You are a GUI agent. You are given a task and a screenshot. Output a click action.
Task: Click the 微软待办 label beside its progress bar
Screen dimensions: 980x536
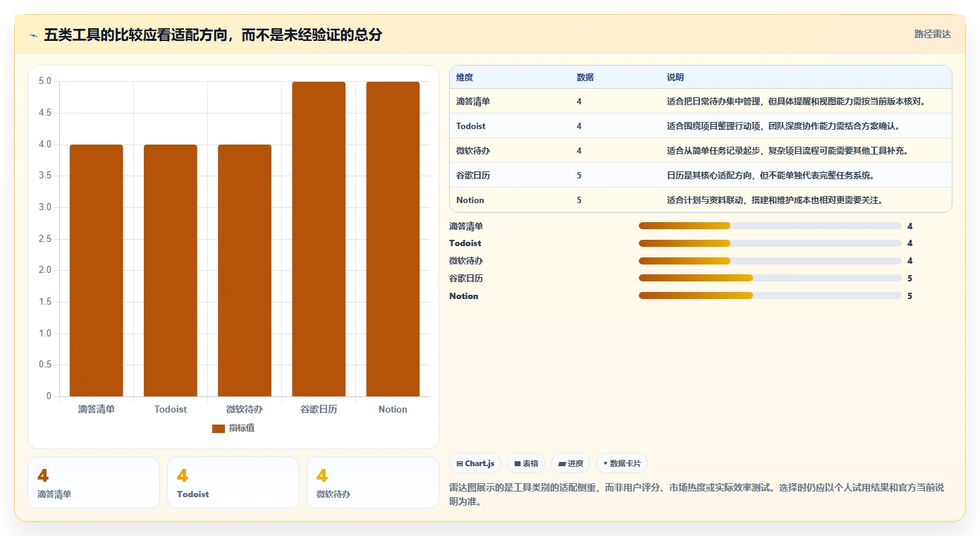tap(466, 261)
